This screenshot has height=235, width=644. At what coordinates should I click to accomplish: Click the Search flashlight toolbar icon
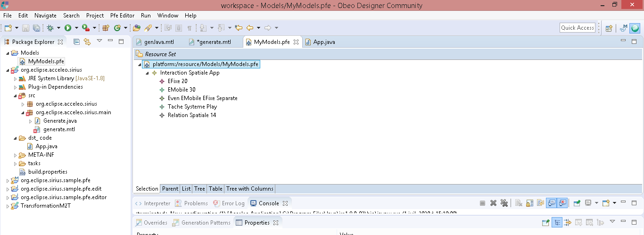tap(148, 28)
